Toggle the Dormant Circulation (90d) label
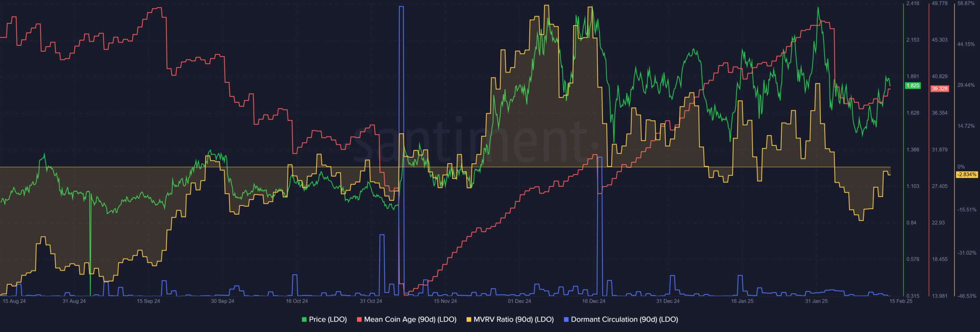The width and height of the screenshot is (980, 332). 624,319
